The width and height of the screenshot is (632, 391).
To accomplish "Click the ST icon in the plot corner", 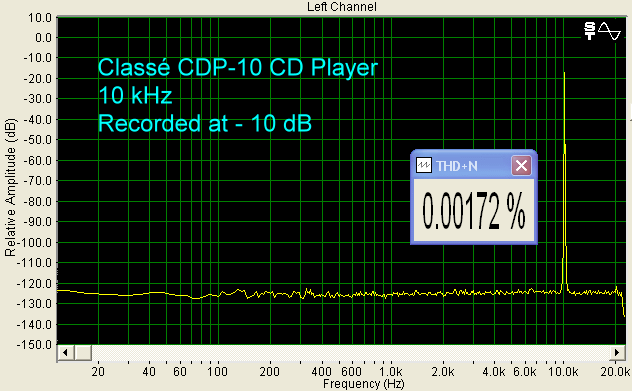I will coord(589,31).
